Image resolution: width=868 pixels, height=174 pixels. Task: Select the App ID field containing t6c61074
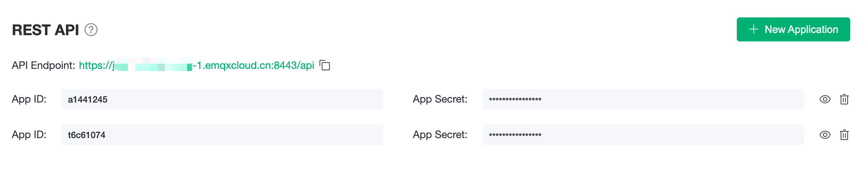(222, 135)
